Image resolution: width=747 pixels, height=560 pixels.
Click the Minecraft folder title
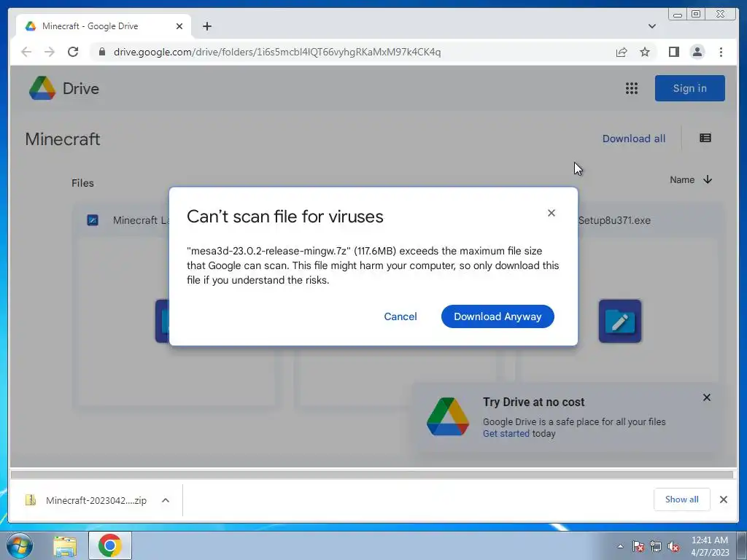tap(63, 139)
